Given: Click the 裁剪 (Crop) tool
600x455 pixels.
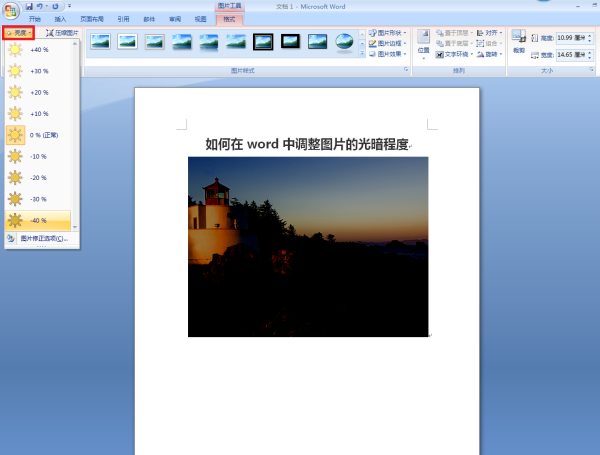Looking at the screenshot, I should [x=518, y=44].
